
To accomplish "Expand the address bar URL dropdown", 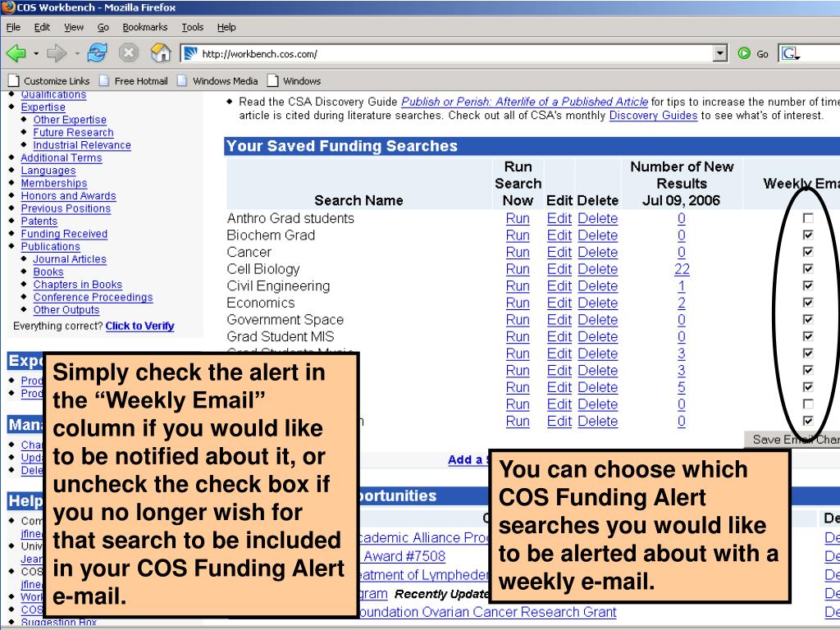I will pos(720,53).
